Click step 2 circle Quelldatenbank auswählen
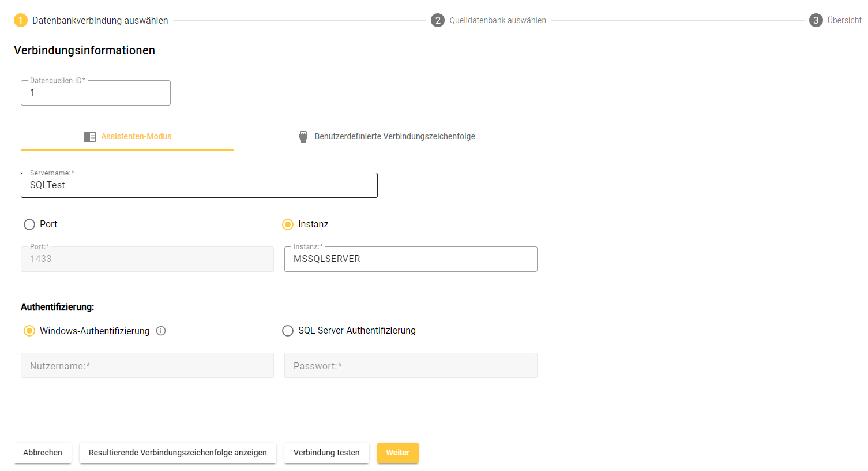Viewport: 868px width, 471px height. (438, 20)
